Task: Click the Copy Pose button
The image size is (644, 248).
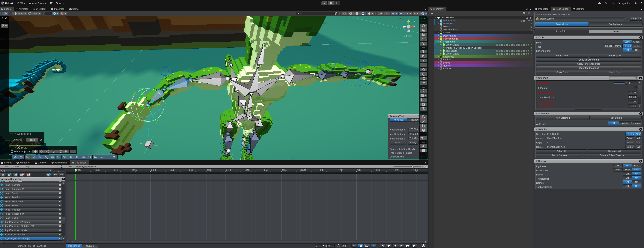Action: tap(562, 72)
